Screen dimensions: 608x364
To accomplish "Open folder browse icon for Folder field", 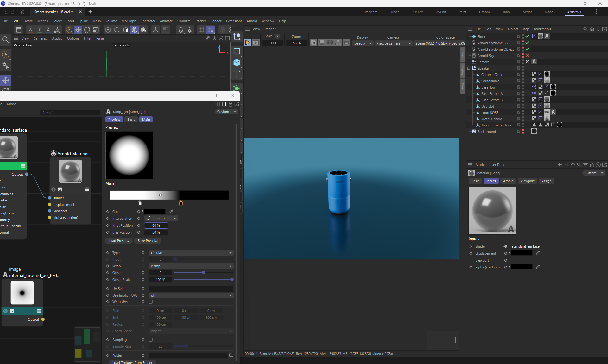I will click(231, 355).
